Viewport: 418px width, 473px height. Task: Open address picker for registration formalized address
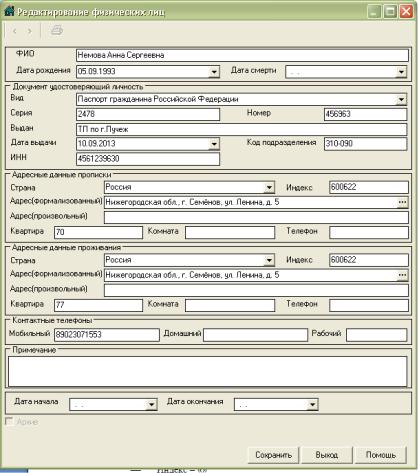(x=402, y=202)
